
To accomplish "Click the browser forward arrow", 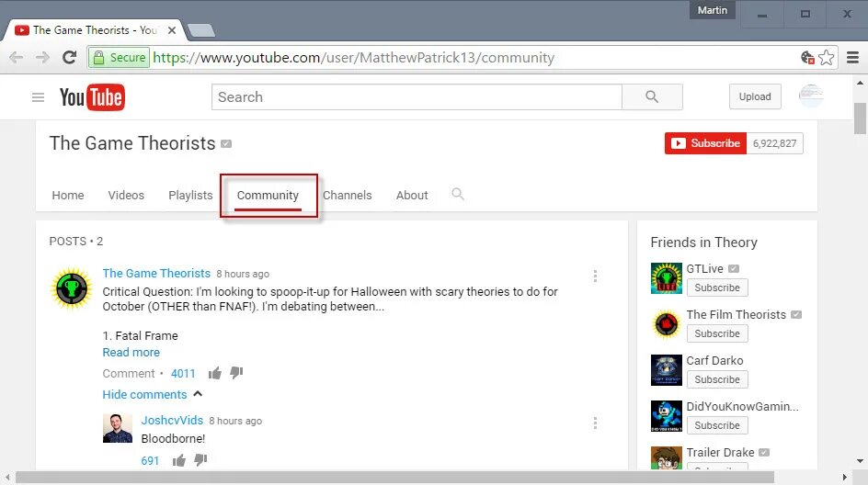I will pyautogui.click(x=42, y=57).
